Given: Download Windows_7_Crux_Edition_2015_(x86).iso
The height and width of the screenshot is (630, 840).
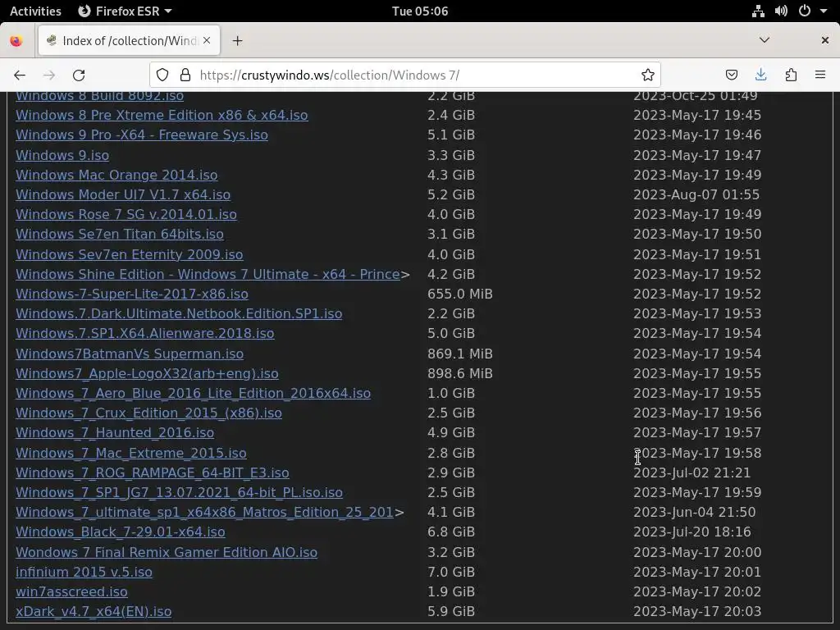Looking at the screenshot, I should tap(148, 413).
